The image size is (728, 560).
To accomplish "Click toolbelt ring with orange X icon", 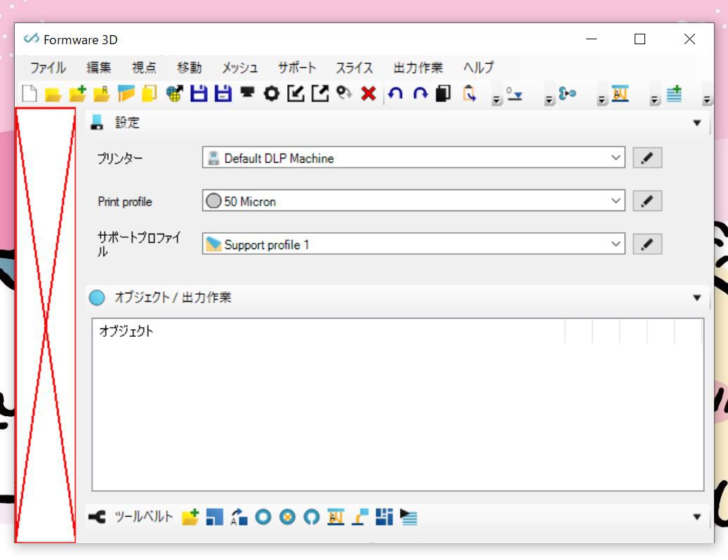I will [287, 517].
